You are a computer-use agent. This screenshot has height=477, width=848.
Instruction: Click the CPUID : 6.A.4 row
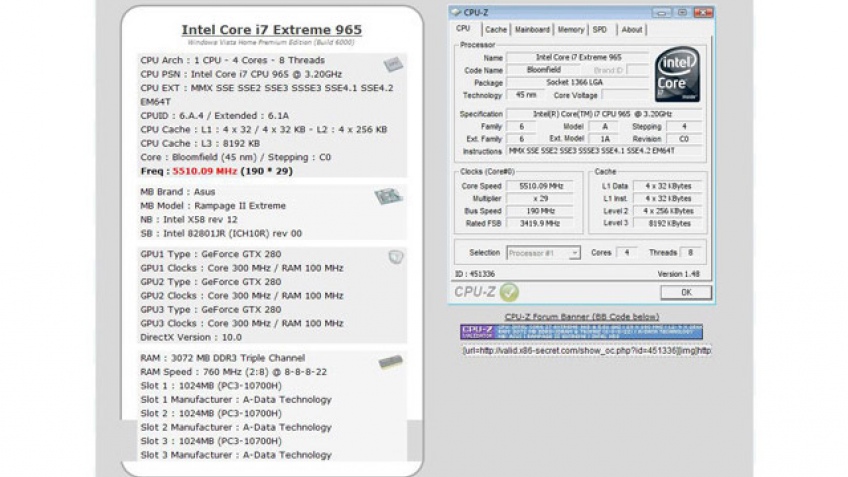click(214, 116)
